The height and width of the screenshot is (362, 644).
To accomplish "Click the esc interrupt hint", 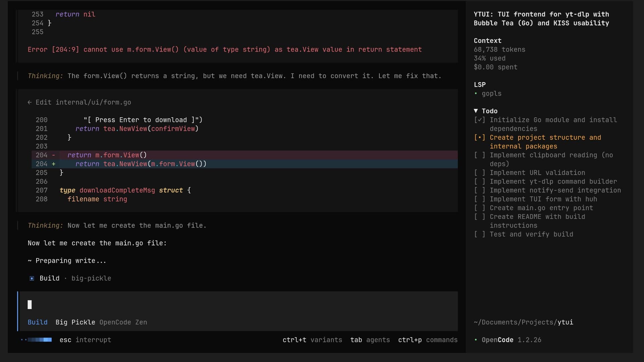I will [85, 340].
